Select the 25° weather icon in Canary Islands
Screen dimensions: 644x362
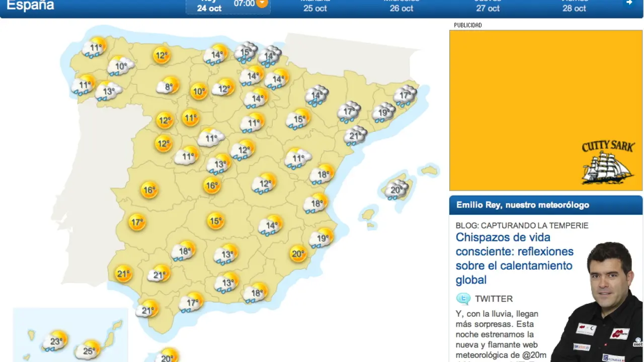[89, 350]
